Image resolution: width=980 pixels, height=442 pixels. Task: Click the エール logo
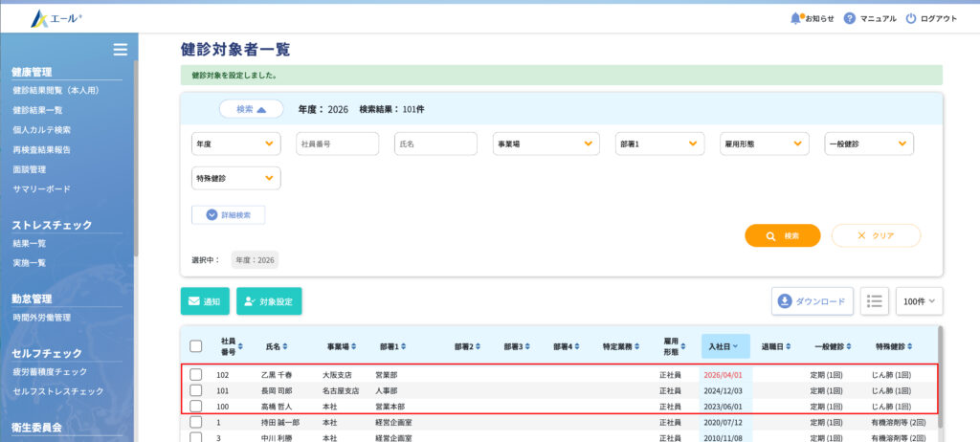click(x=55, y=18)
